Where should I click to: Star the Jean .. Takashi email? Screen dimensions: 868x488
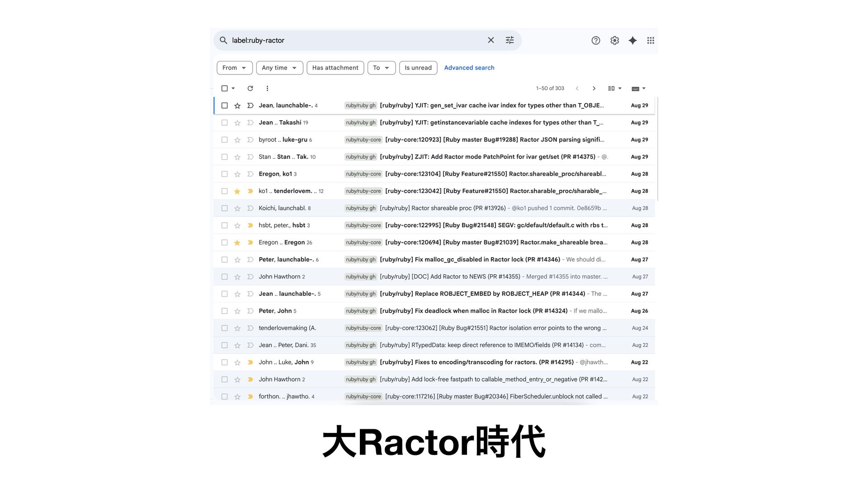click(237, 122)
